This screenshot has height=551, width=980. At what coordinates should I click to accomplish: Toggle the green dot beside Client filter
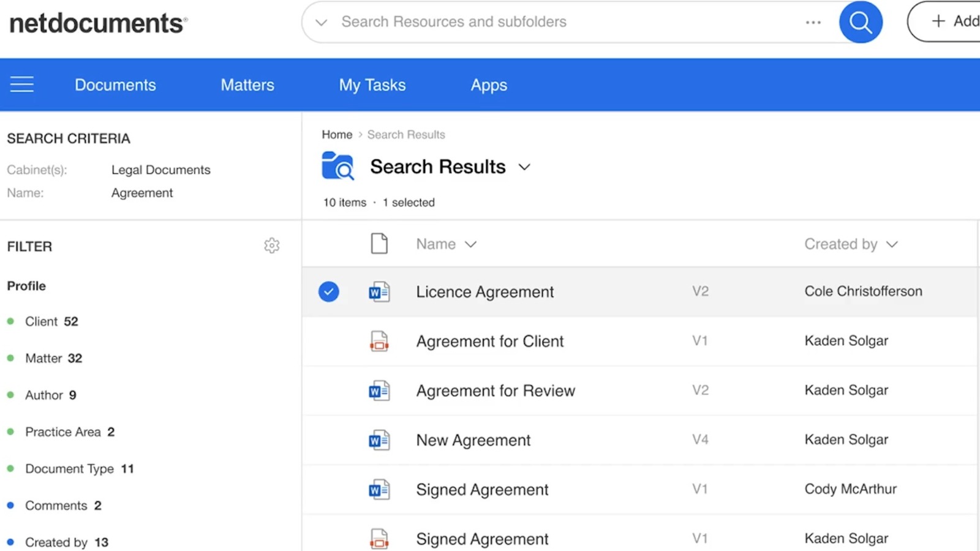click(10, 321)
